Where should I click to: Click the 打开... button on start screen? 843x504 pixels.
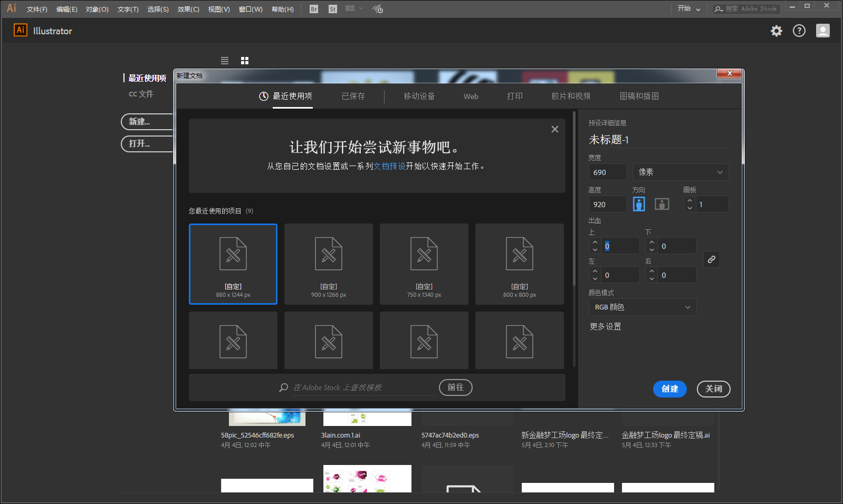click(147, 144)
